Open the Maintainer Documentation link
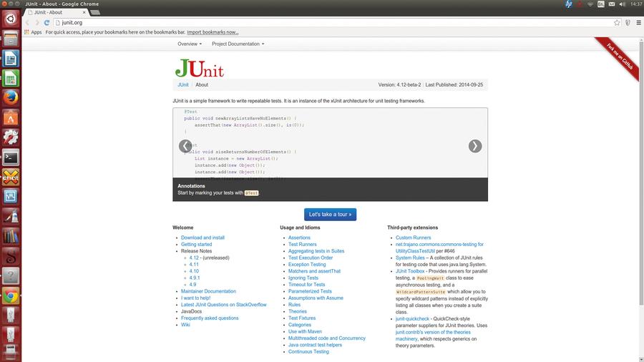The height and width of the screenshot is (362, 644). 208,291
